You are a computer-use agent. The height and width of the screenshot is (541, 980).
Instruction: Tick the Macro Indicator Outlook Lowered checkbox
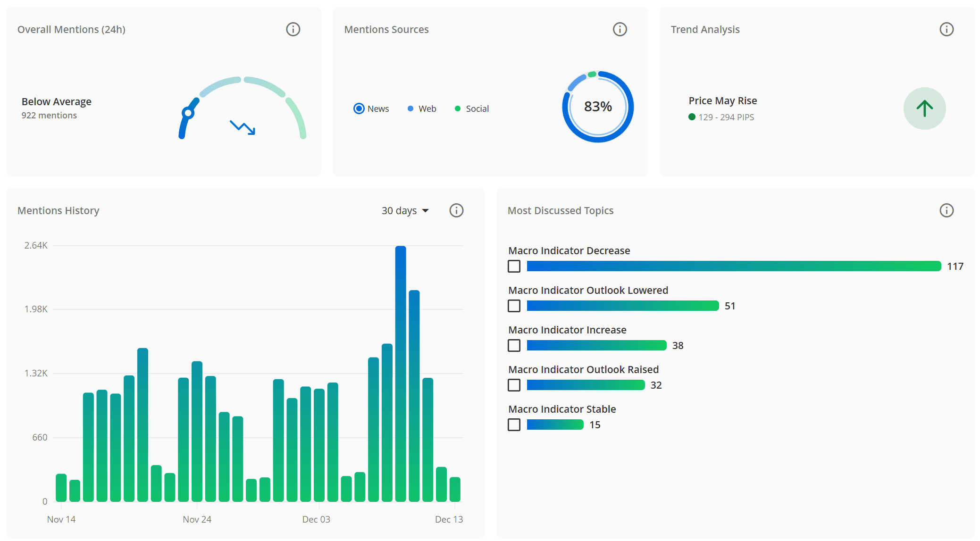(514, 306)
